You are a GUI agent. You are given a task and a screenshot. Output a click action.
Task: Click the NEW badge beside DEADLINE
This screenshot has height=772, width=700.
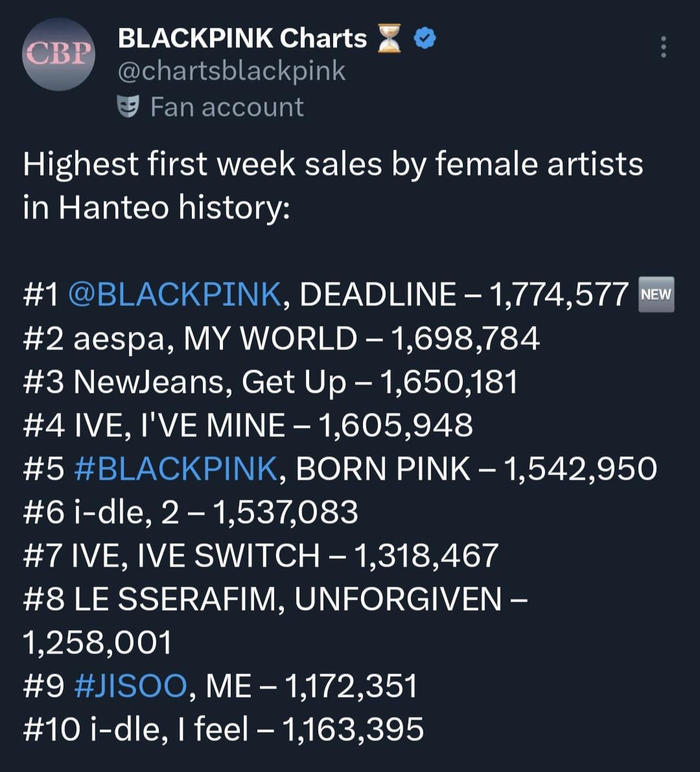click(x=657, y=294)
